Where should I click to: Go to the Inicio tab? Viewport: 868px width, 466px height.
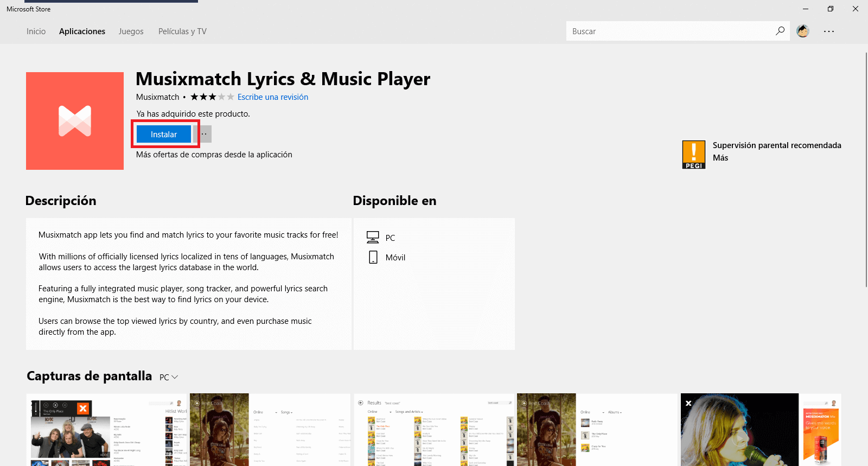[36, 31]
